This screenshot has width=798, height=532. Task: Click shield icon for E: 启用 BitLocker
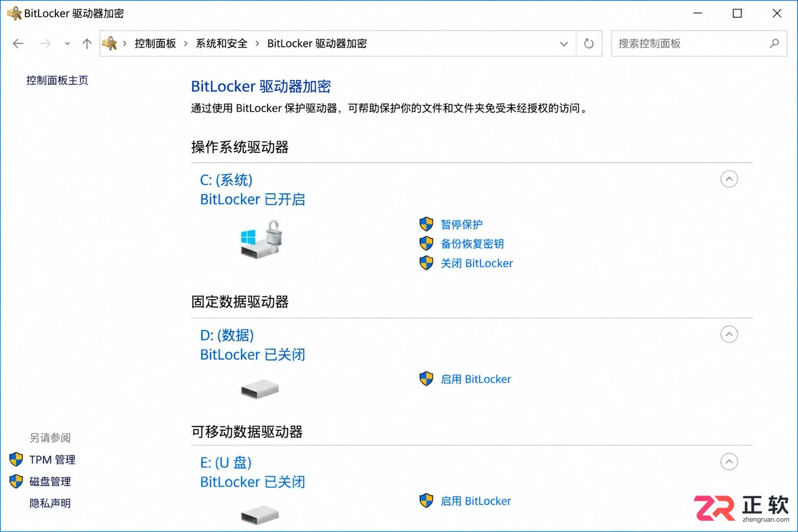(x=426, y=500)
